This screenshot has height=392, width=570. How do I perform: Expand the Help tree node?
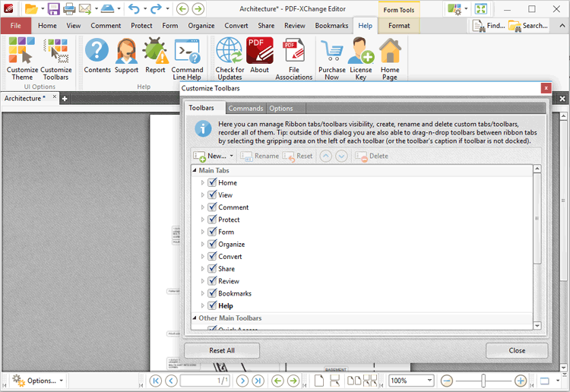tap(202, 306)
